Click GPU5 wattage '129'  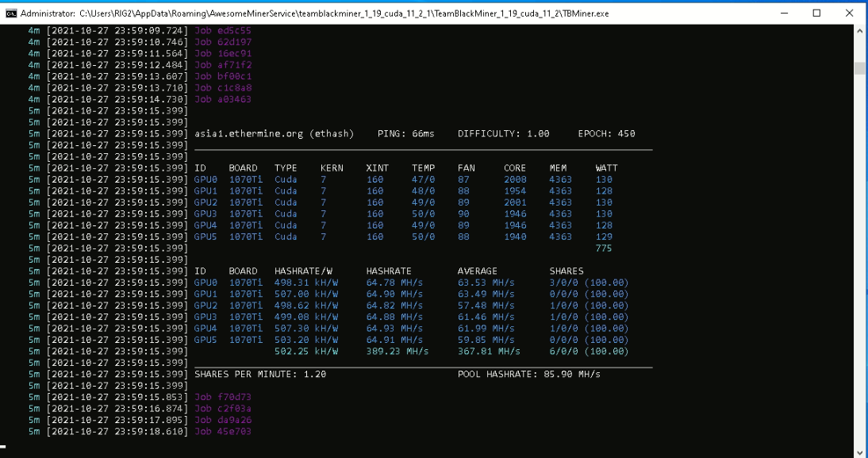pos(603,237)
